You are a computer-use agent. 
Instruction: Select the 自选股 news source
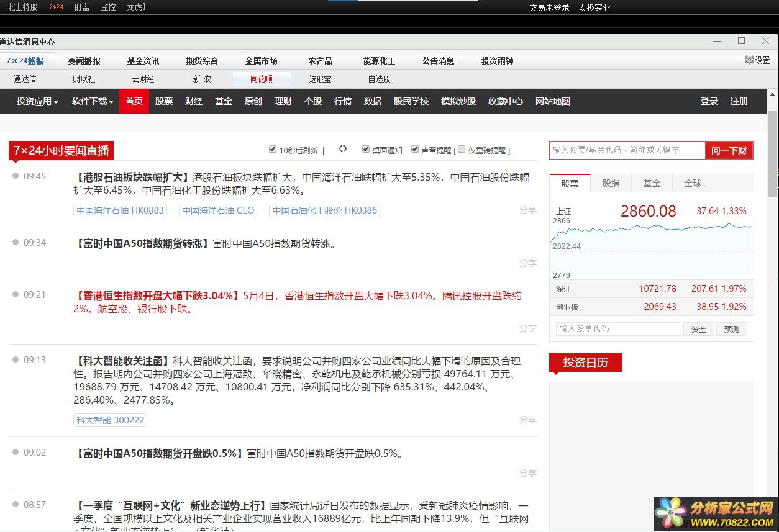(x=379, y=79)
